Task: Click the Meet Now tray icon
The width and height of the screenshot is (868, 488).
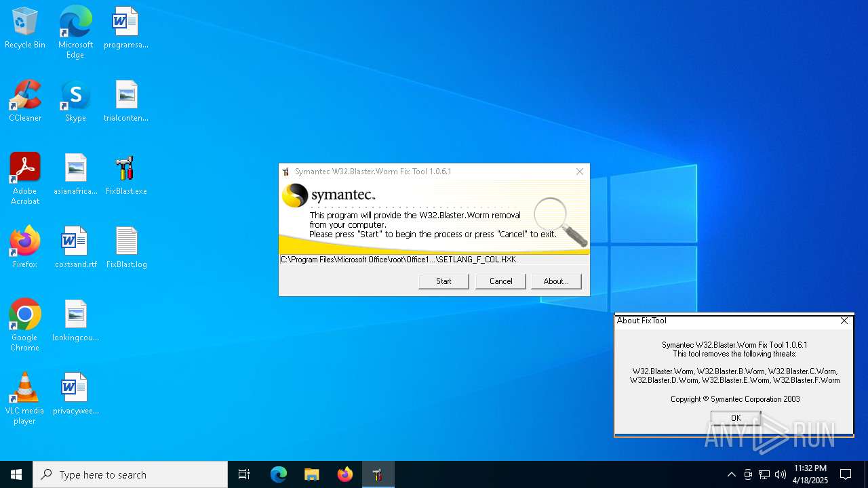Action: pos(748,474)
